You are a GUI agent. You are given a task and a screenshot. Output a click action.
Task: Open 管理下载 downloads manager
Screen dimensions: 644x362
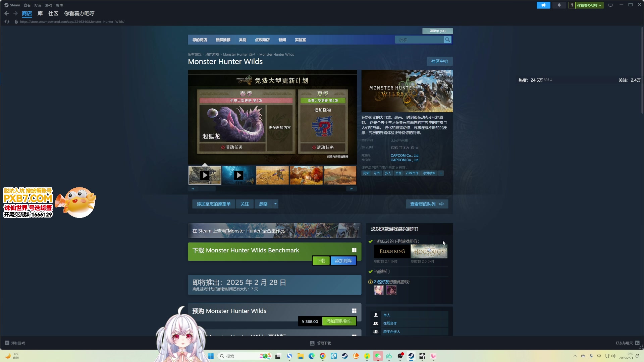[x=320, y=343]
